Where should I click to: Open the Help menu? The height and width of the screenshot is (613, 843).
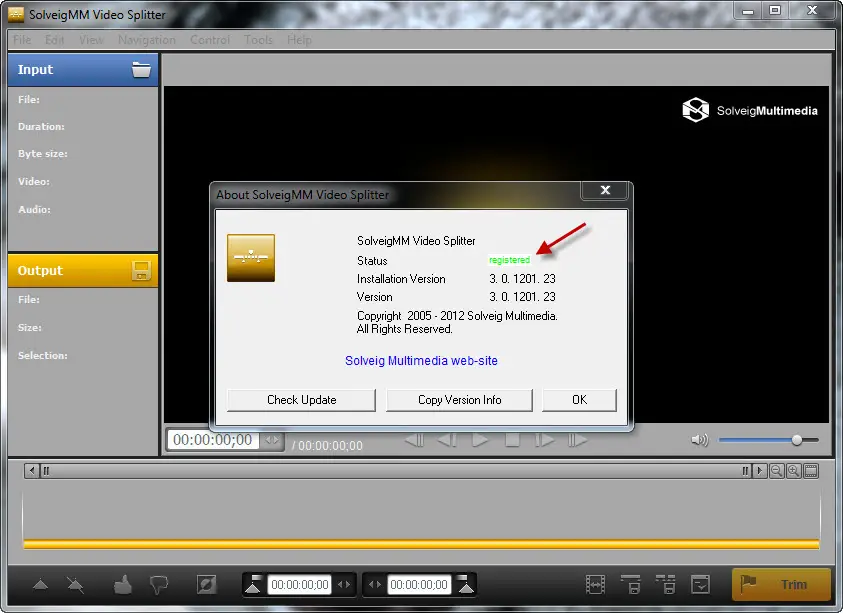[299, 40]
